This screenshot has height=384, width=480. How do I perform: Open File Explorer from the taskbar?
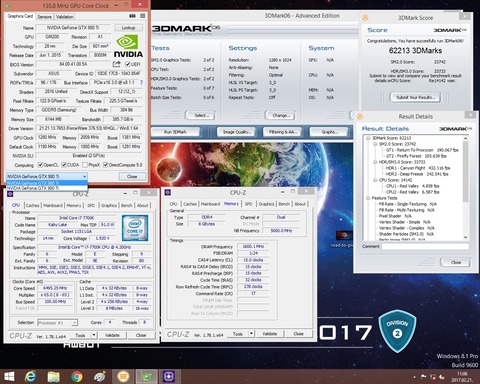[x=53, y=377]
